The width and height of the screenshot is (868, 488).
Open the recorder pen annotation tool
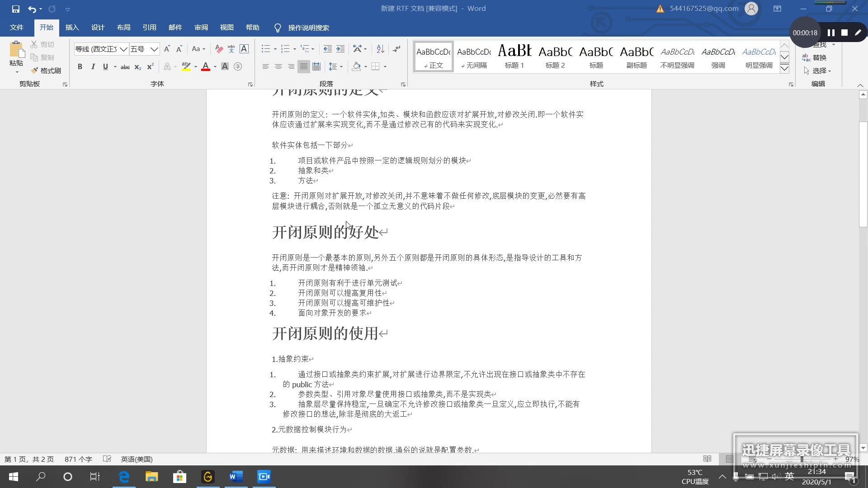point(858,33)
